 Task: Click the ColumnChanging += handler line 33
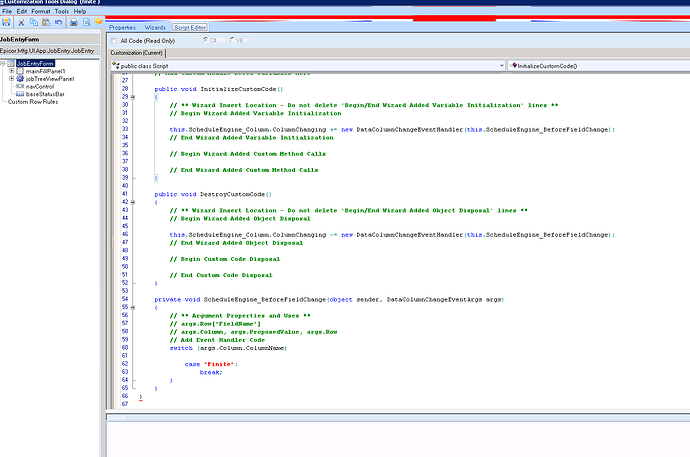click(392, 129)
